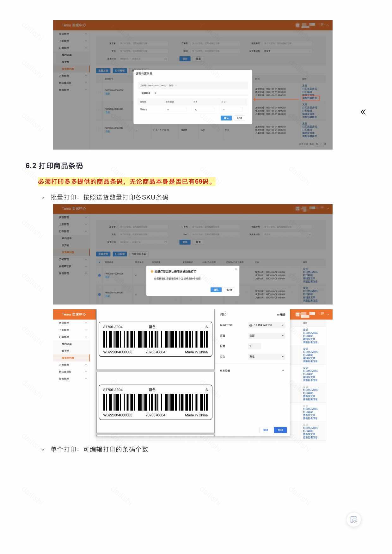The width and height of the screenshot is (392, 554).
Task: Expand 更多设置 in the print panel
Action: coord(252,371)
